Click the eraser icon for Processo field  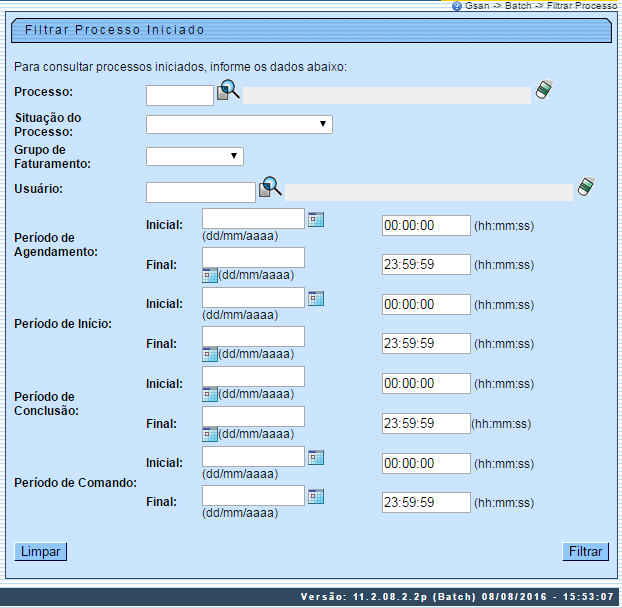[544, 91]
